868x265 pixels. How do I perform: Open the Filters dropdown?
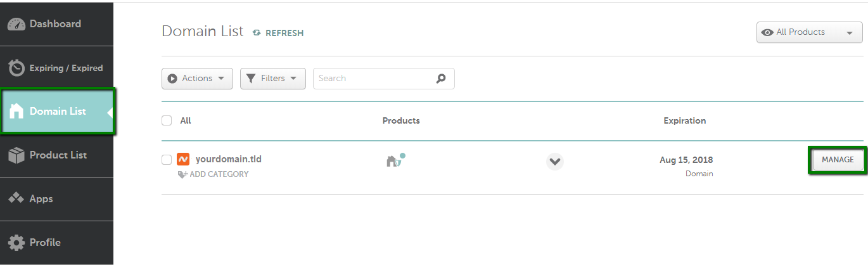point(273,79)
